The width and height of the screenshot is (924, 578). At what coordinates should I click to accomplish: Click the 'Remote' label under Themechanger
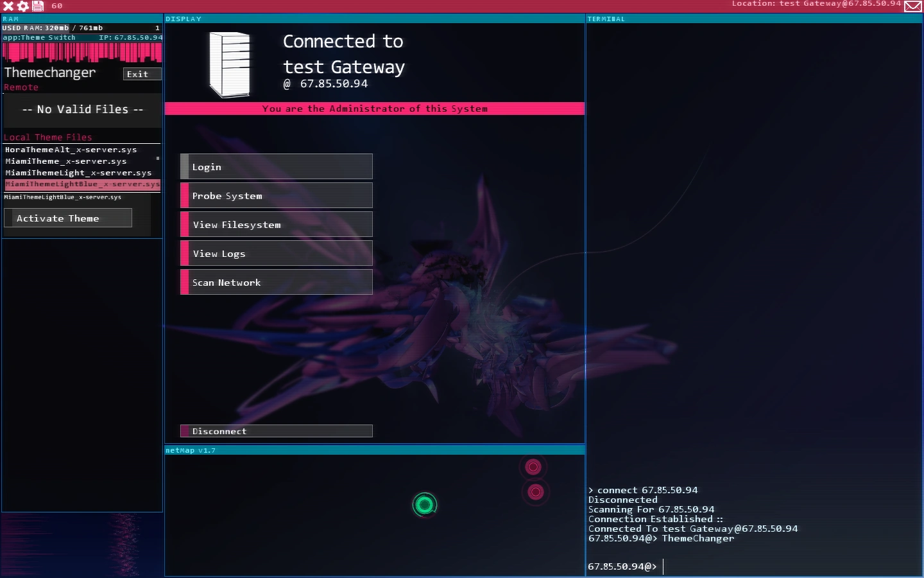(x=21, y=87)
